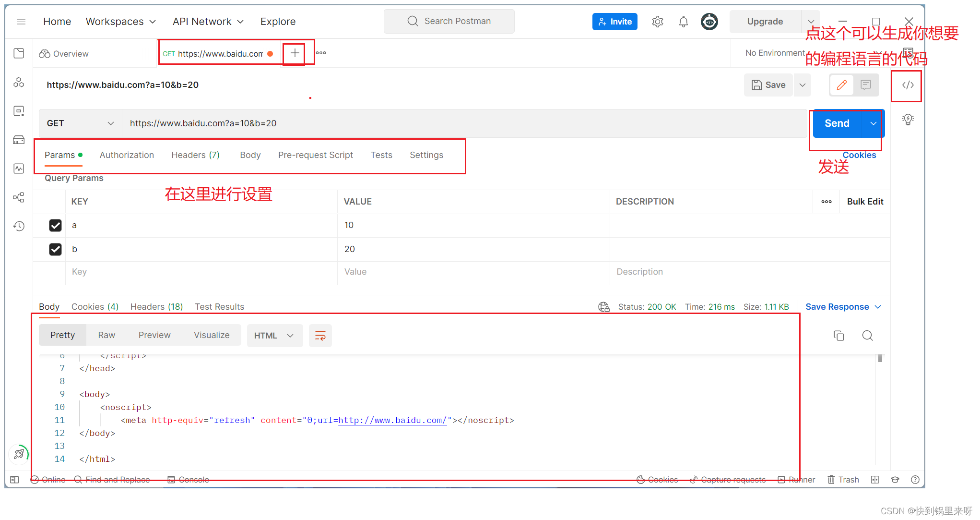
Task: Open the GET method dropdown
Action: click(80, 123)
